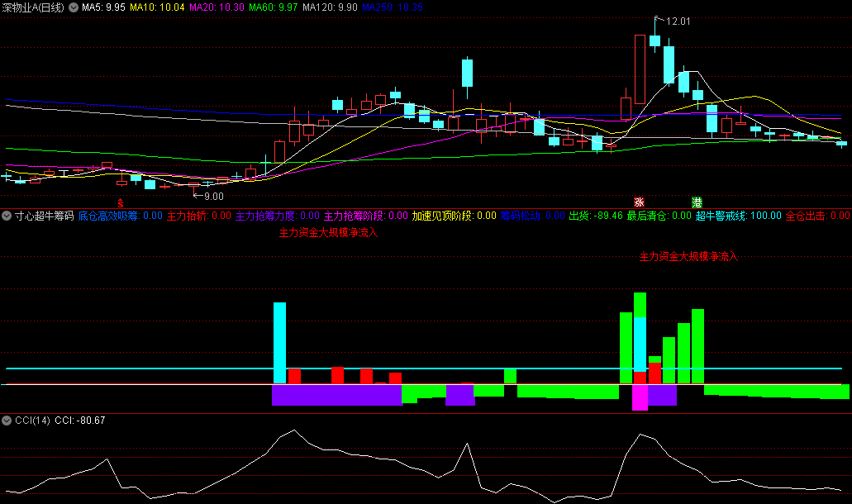Viewport: 852px width, 504px height.
Task: Click the 主力抬轿: 0.00 value
Action: [199, 216]
